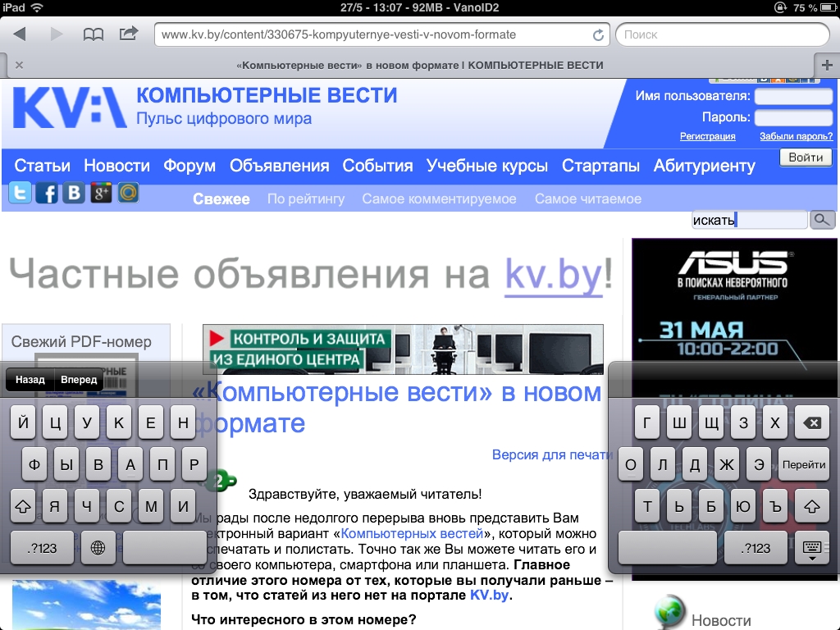
Task: Tap the Ж key on keyboard
Action: coord(727,464)
